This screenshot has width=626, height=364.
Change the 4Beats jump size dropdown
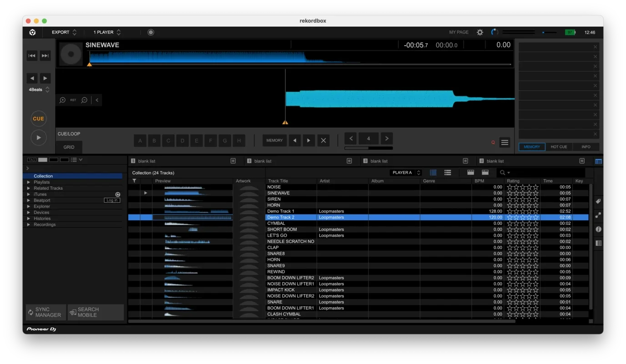39,90
